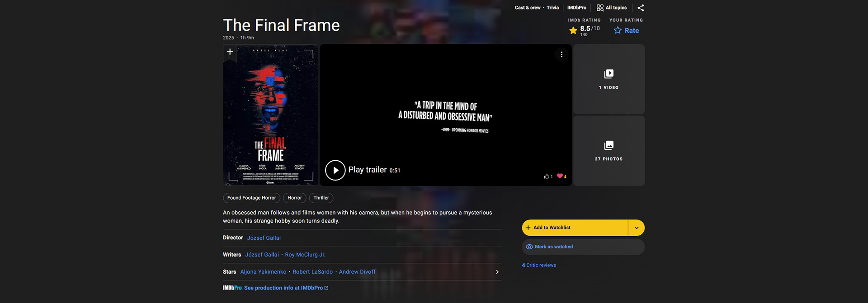Open writer Roy McClurg Jr. link
The width and height of the screenshot is (868, 303).
point(305,255)
